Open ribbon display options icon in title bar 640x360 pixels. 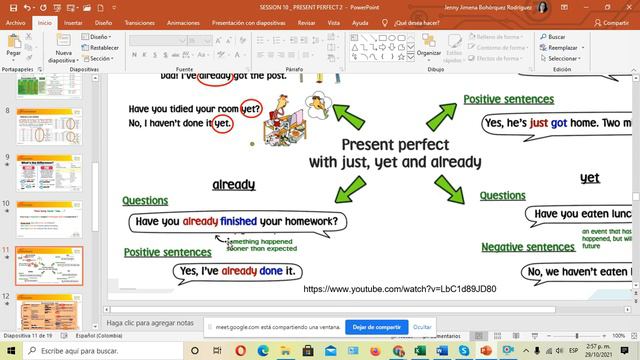(564, 8)
